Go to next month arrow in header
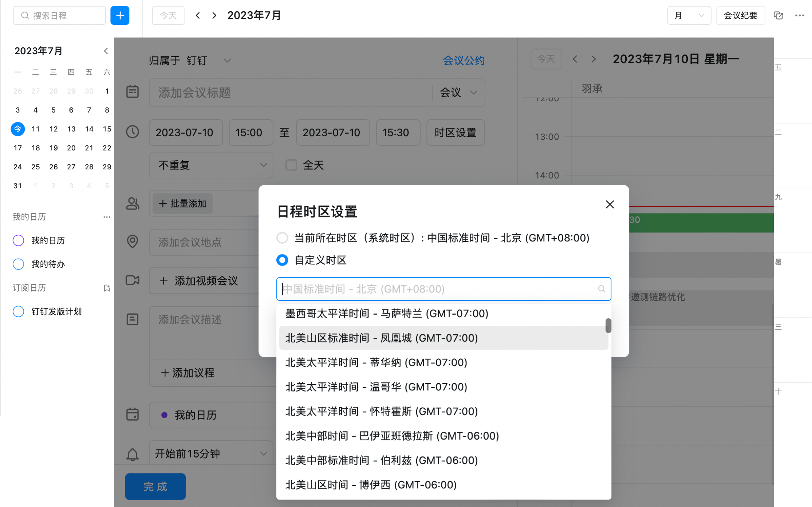The image size is (812, 507). [214, 16]
